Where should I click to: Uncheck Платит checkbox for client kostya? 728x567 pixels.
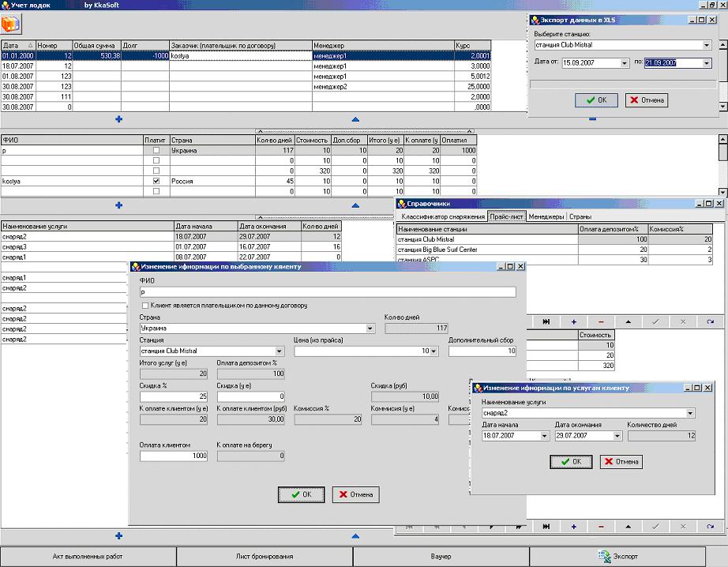pos(156,181)
